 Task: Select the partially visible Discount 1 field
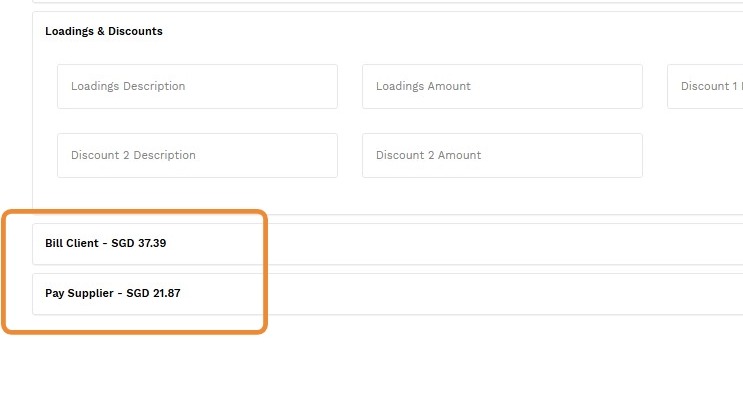tap(705, 87)
